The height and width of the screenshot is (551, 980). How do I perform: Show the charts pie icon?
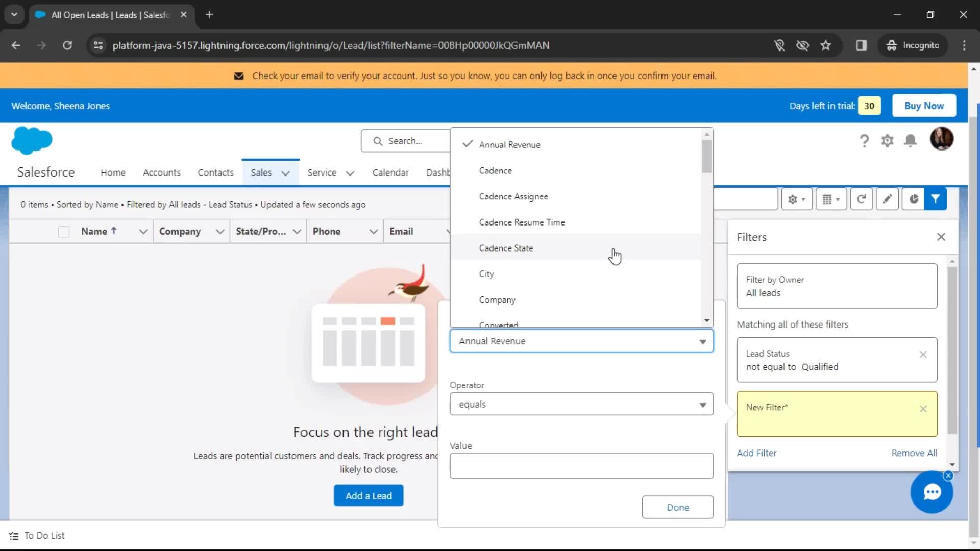pos(913,199)
